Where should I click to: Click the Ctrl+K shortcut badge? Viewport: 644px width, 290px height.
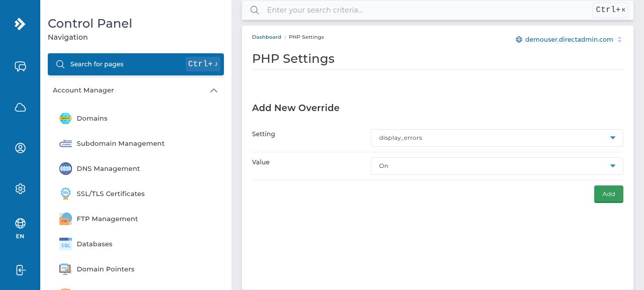click(x=610, y=10)
